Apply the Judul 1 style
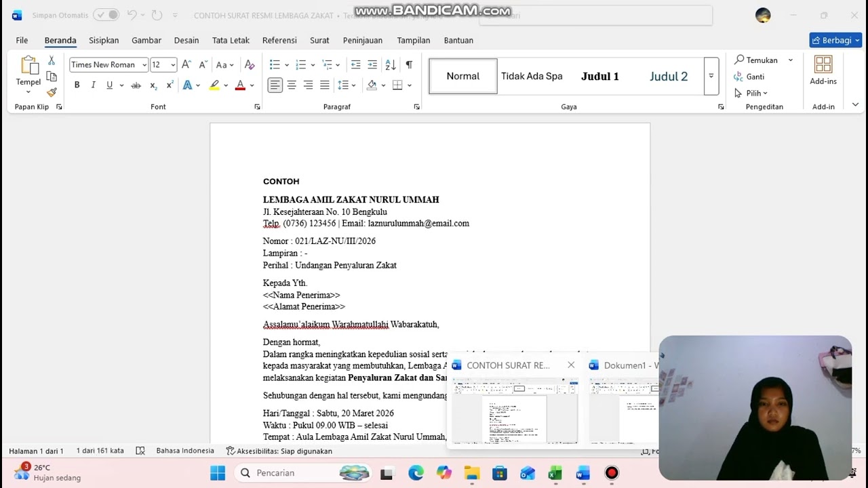Screen dimensions: 868x488 tap(600, 76)
